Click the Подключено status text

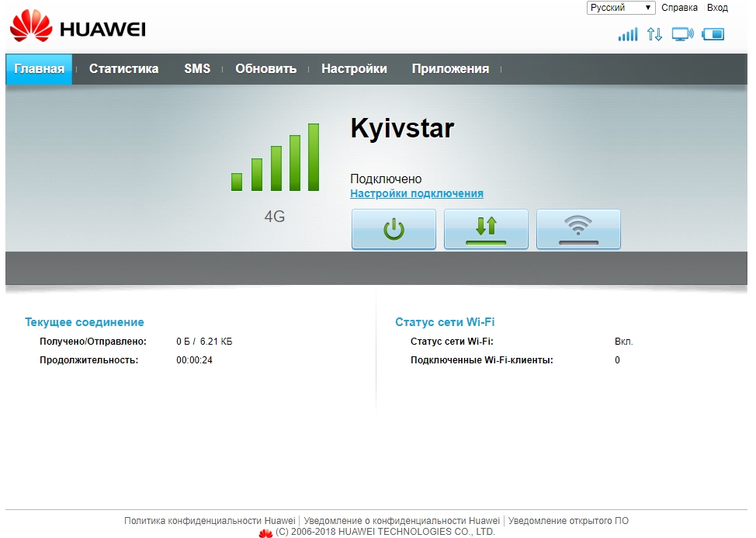386,179
